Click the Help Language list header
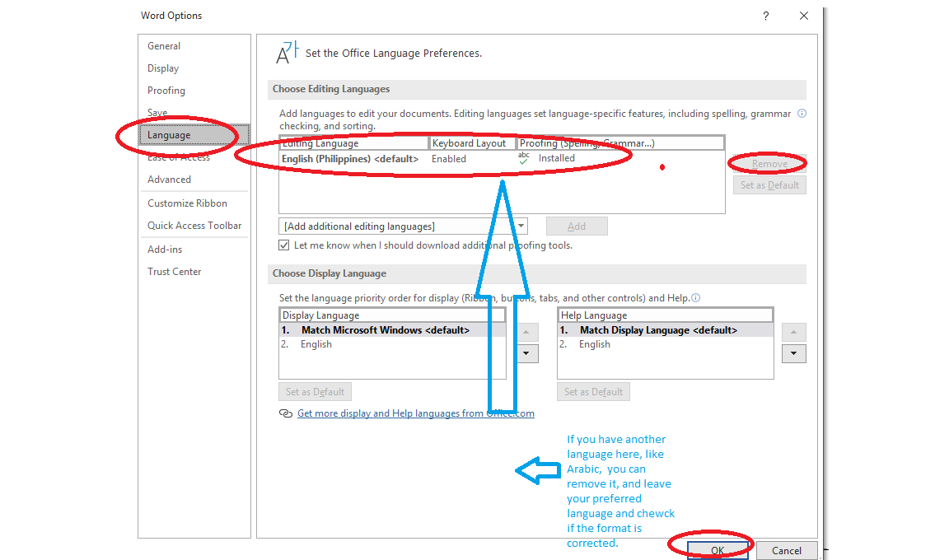 click(665, 315)
